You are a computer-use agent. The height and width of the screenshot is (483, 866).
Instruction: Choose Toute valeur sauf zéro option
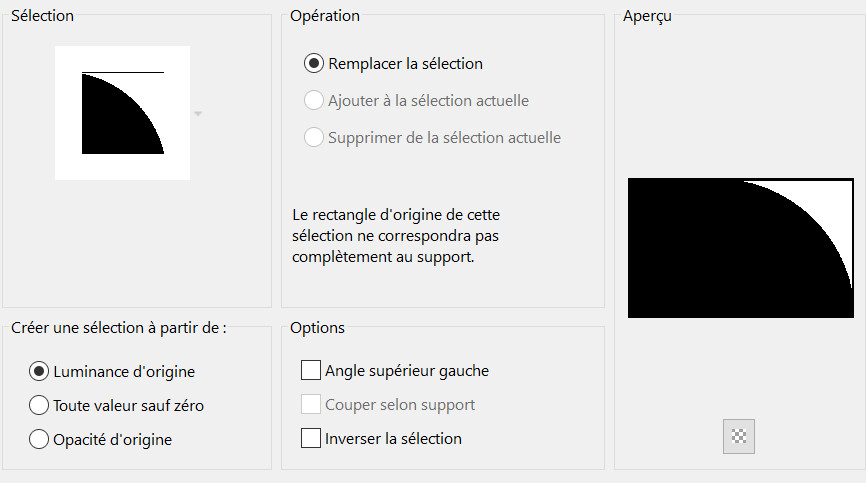click(x=40, y=406)
